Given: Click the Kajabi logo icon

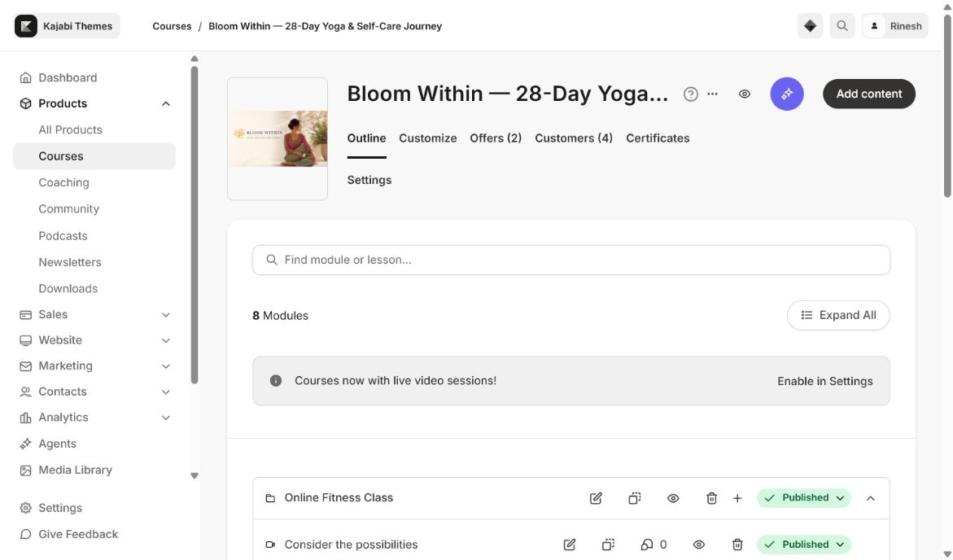Looking at the screenshot, I should tap(26, 26).
